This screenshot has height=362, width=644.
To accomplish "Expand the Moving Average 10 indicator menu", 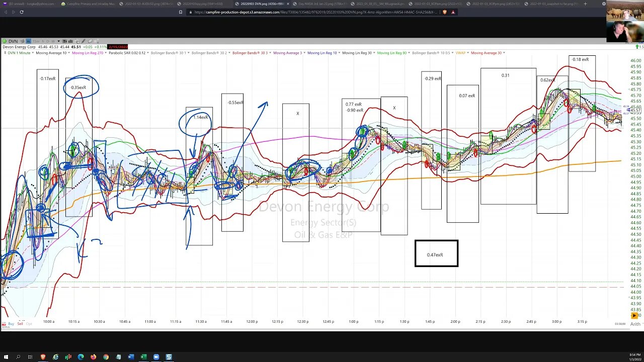I will [x=69, y=53].
